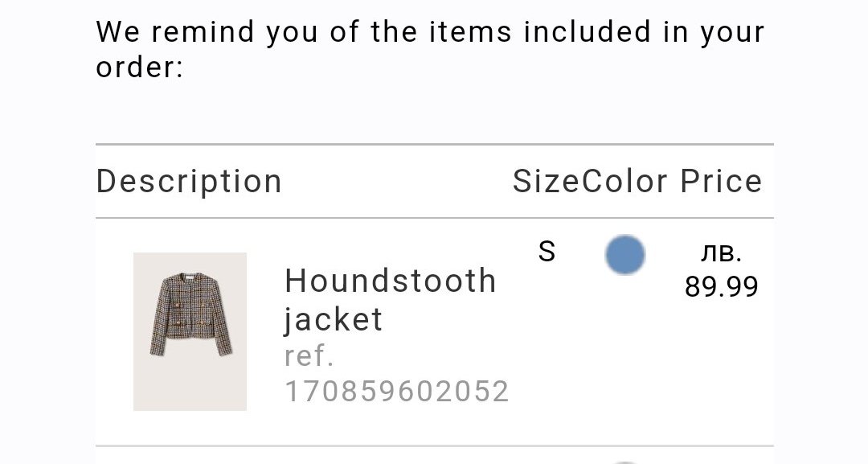Click the word "jacket" under Houndstooth
The image size is (868, 464).
pyautogui.click(x=334, y=319)
